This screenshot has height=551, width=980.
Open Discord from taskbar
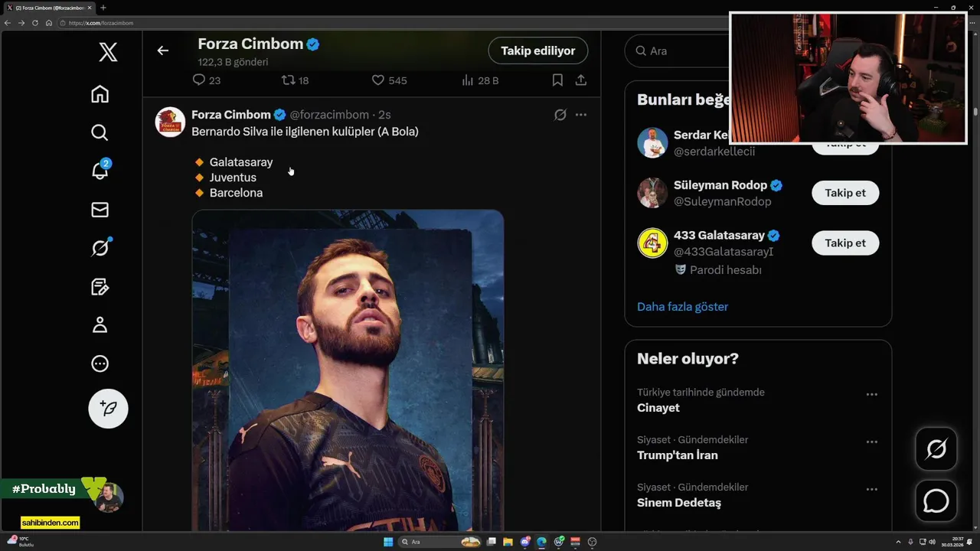pos(525,542)
